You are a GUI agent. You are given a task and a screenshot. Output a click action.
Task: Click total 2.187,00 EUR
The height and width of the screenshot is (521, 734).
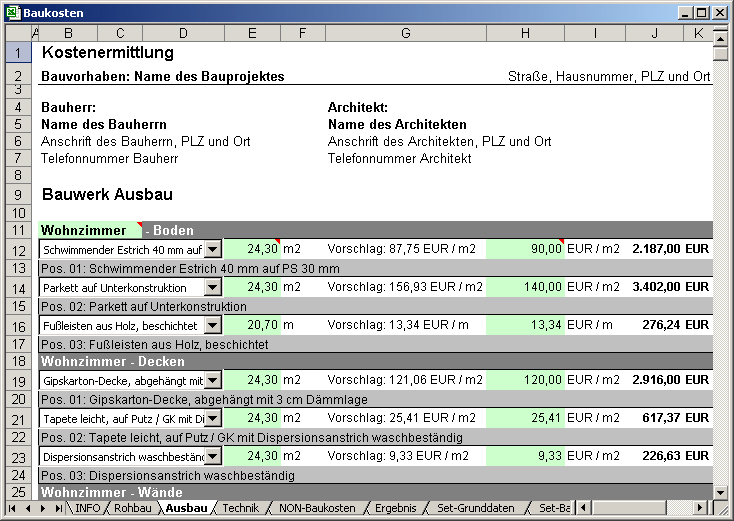[670, 249]
